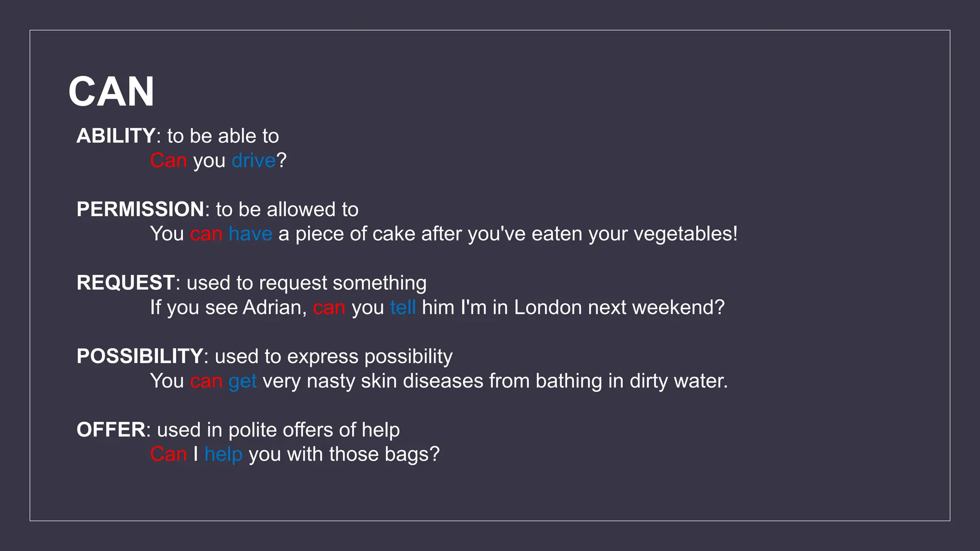Click the bold REQUEST heading
Viewport: 980px width, 551px height.
[125, 283]
